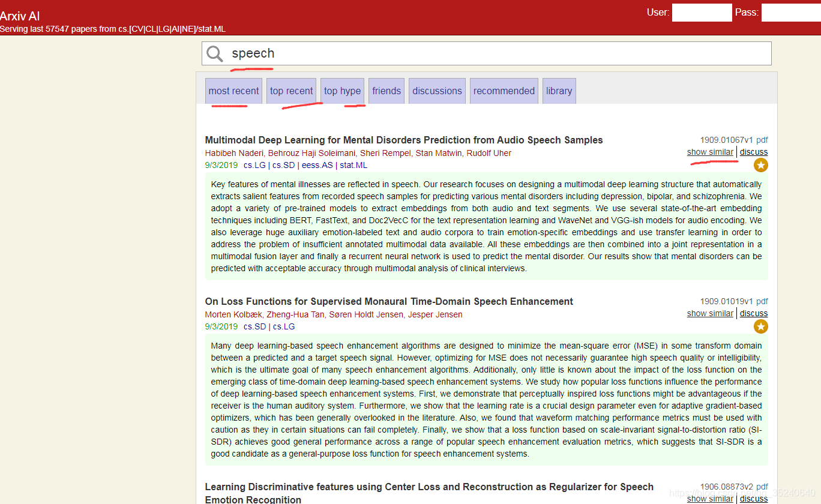
Task: Show similar papers to 1909.01067v1
Action: [710, 152]
